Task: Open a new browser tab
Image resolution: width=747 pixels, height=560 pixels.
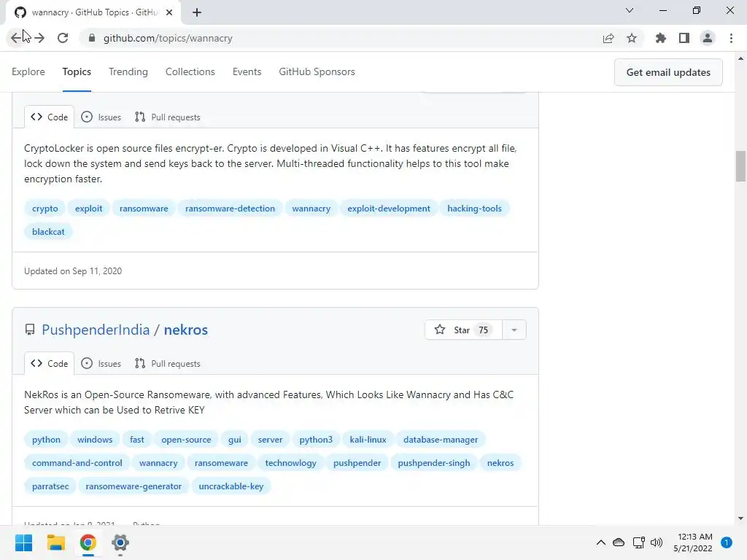Action: coord(197,12)
